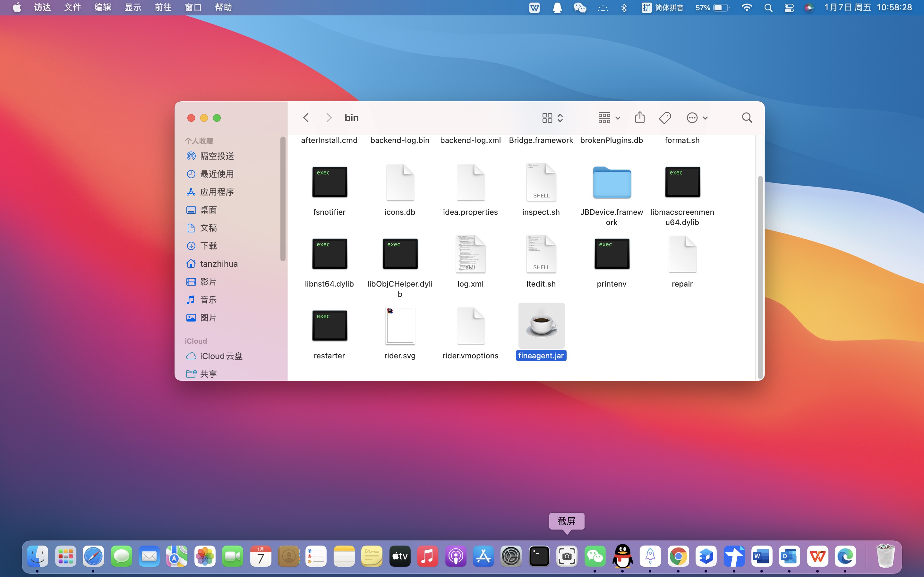Viewport: 924px width, 577px height.
Task: Open the 文件 menu in menu bar
Action: point(73,8)
